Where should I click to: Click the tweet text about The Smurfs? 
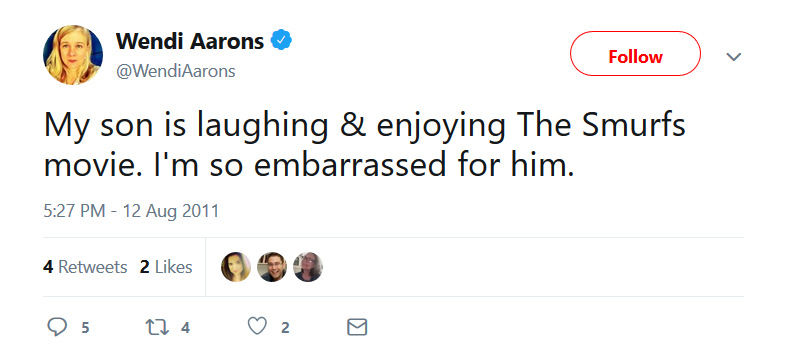click(365, 146)
